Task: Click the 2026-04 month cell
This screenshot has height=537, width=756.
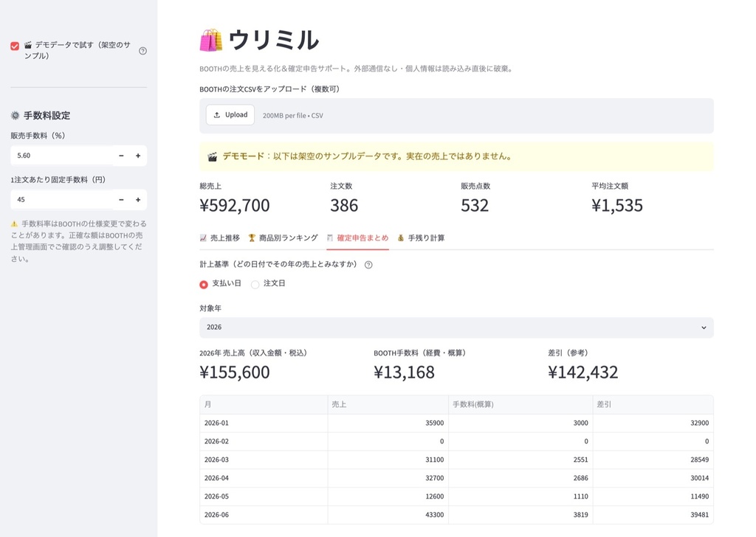Action: (x=264, y=478)
